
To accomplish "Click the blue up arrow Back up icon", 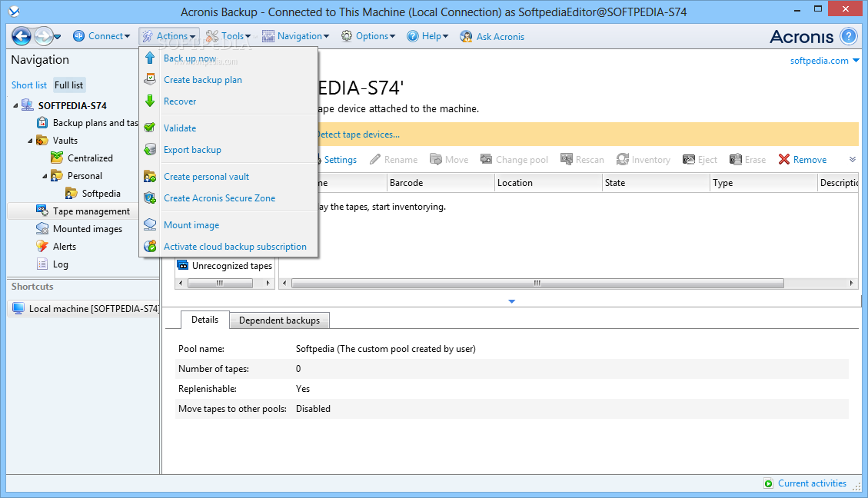I will click(x=150, y=58).
